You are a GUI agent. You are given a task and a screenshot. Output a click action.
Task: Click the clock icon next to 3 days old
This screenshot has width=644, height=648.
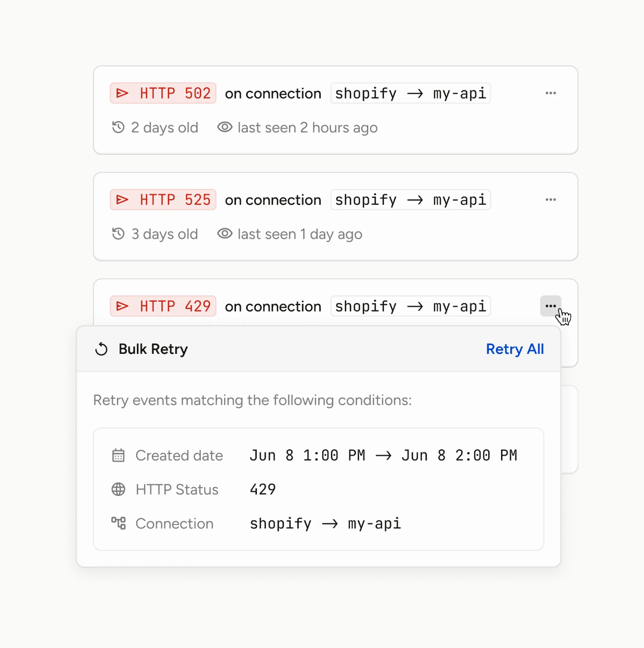118,233
